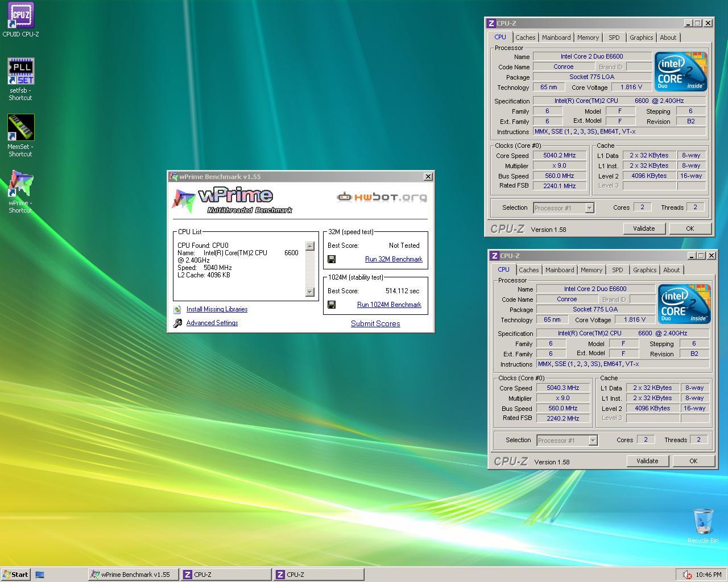This screenshot has height=582, width=728.
Task: Click CPU List scrollbar down arrow
Action: tap(310, 292)
